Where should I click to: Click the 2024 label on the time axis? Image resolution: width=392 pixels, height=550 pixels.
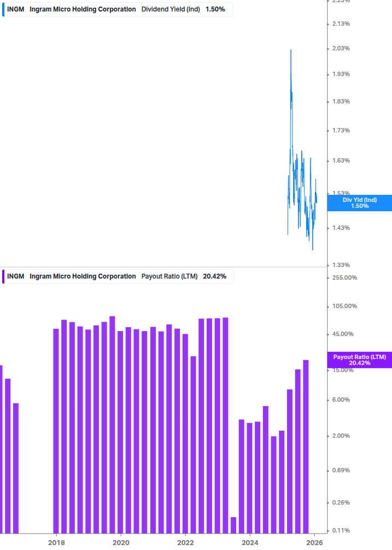coord(250,542)
